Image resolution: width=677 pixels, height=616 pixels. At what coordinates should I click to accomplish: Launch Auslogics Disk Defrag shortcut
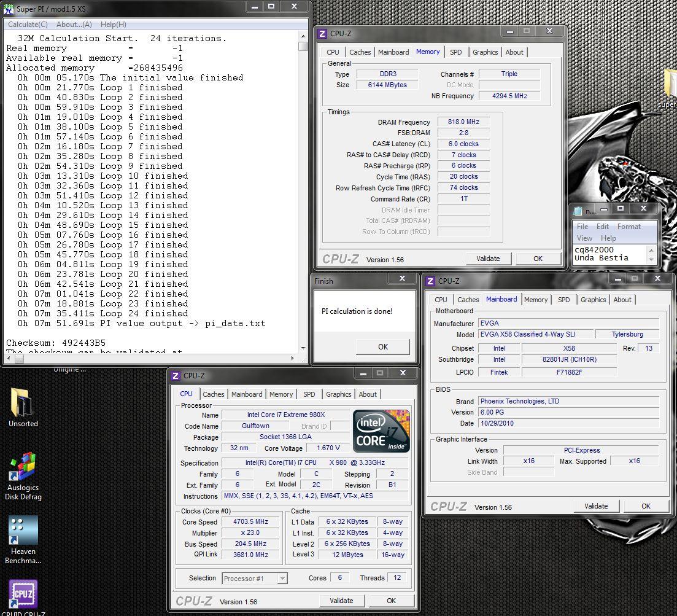point(23,476)
